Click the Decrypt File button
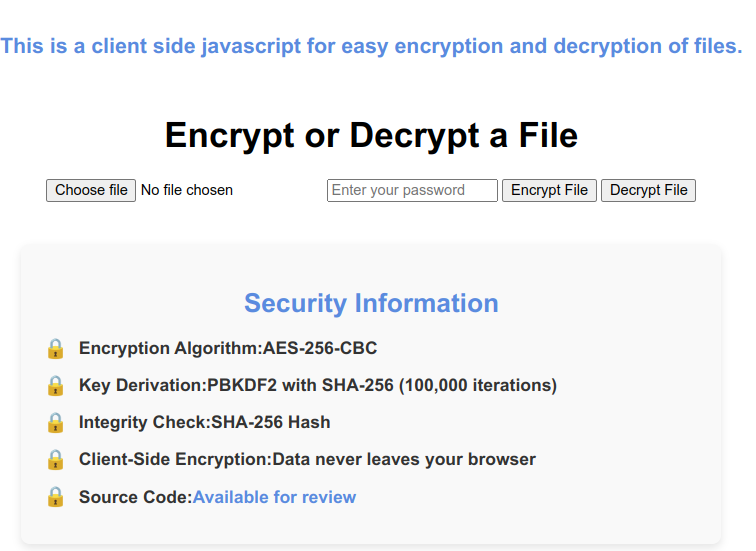The image size is (756, 551). tap(648, 190)
